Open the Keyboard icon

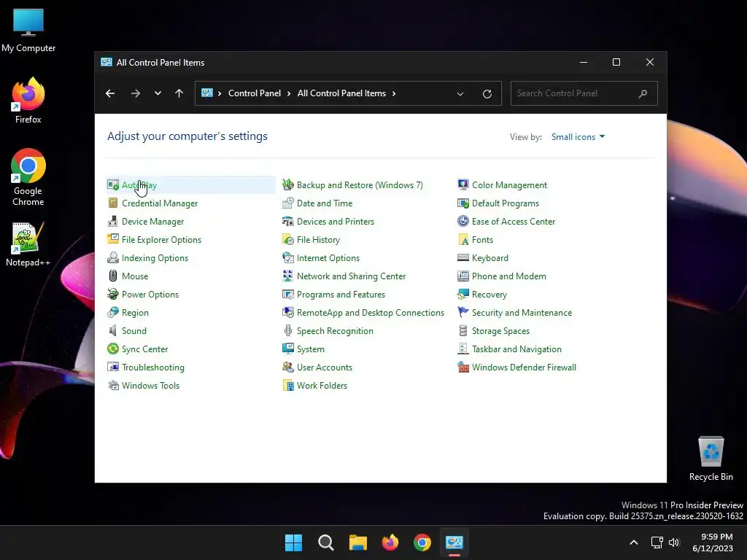[463, 257]
